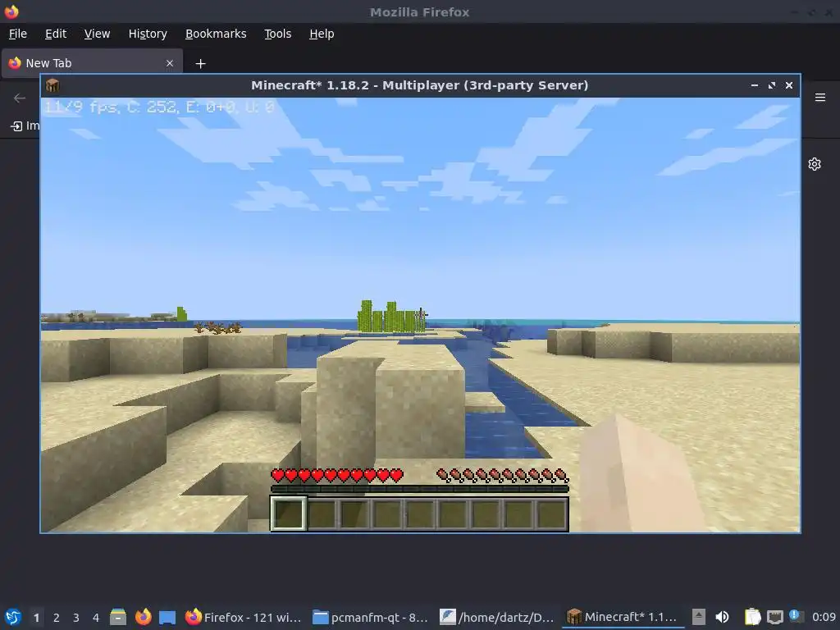Select the ninth hotbar slot in Minecraft

click(x=551, y=514)
